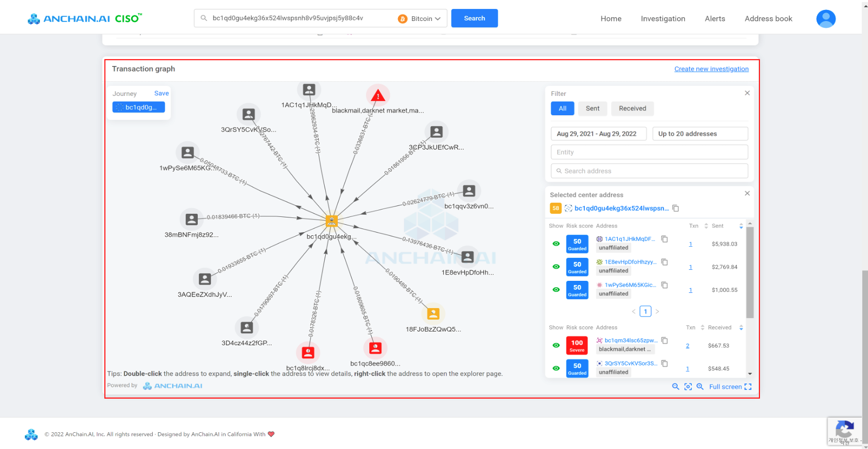The image size is (868, 449).
Task: Click page number 1 in pagination
Action: point(646,311)
